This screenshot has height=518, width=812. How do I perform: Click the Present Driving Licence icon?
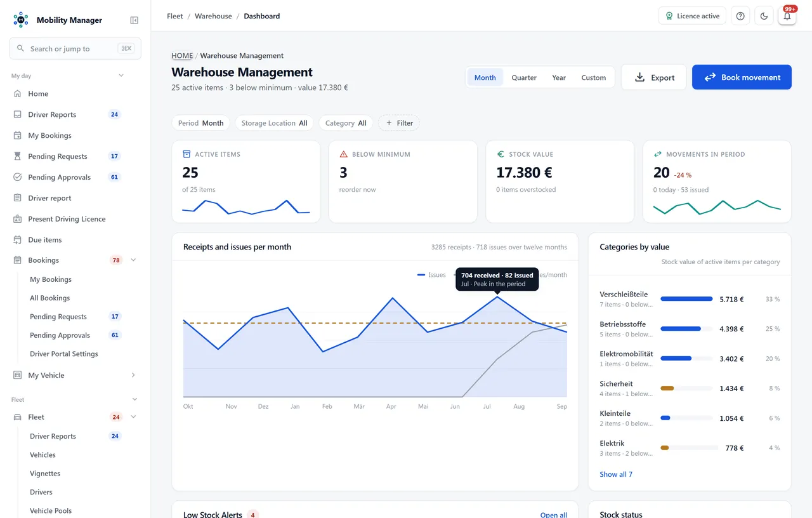[17, 219]
